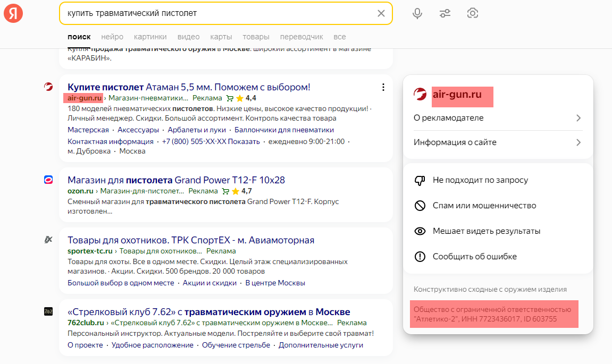
Task: Follow 'Дополнительные услуги' sitelink
Action: [321, 345]
